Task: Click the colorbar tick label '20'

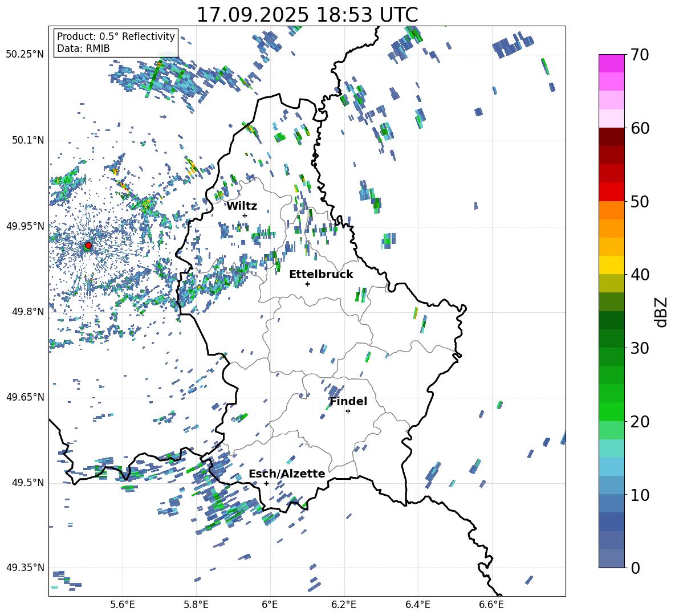Action: pos(640,422)
